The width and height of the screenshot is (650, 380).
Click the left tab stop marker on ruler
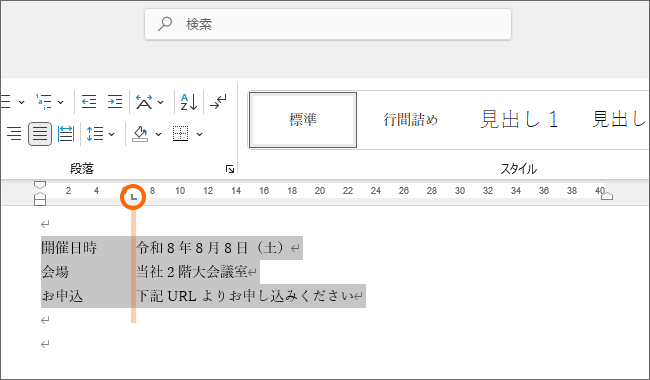(133, 197)
